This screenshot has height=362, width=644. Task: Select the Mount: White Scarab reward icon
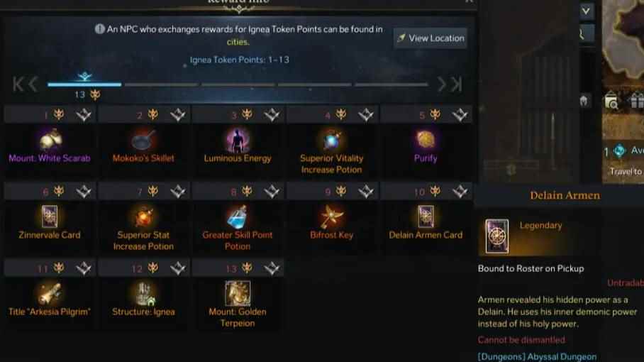click(50, 140)
